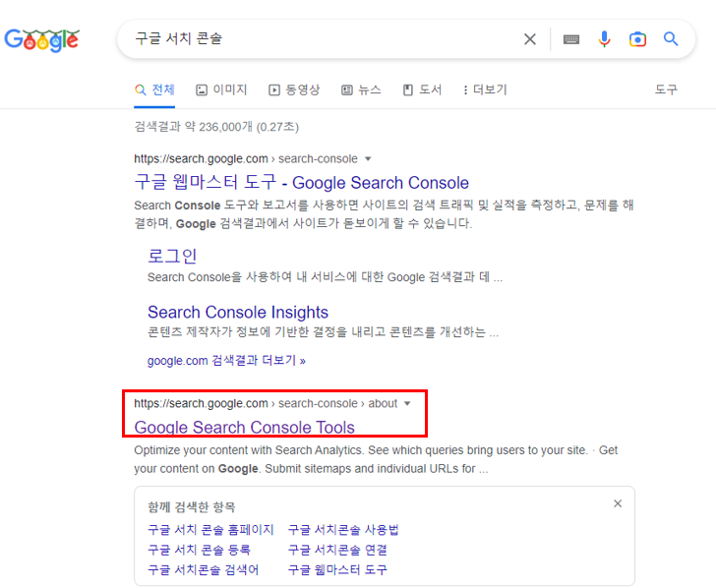Viewport: 716px width, 588px height.
Task: Open the 도구 search tools
Action: [x=666, y=89]
